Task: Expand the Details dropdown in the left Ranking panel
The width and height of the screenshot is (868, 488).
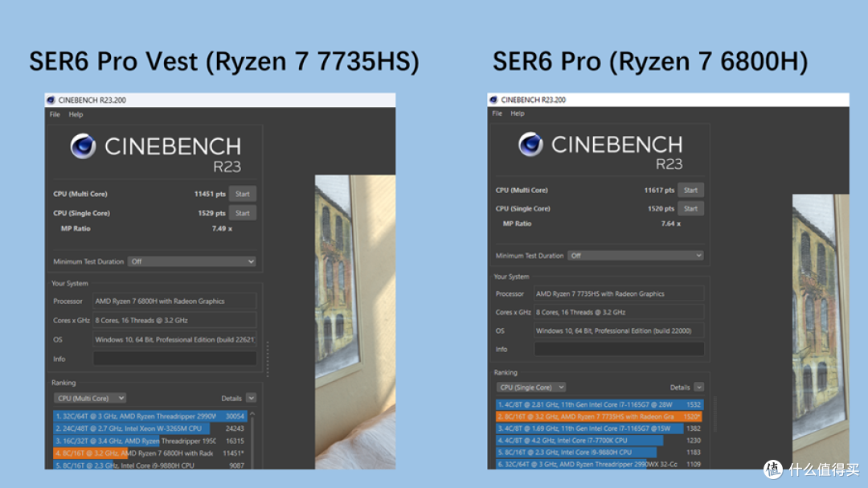Action: click(252, 397)
